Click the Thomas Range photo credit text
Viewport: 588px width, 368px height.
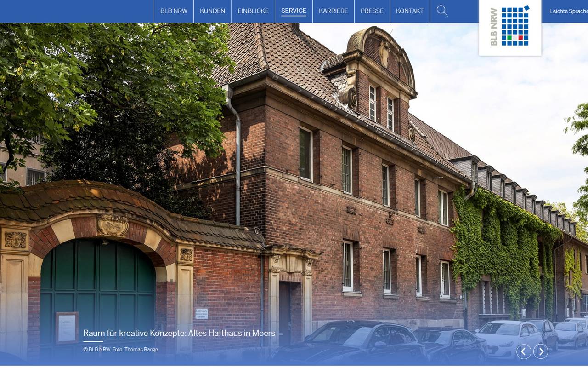[x=120, y=350]
